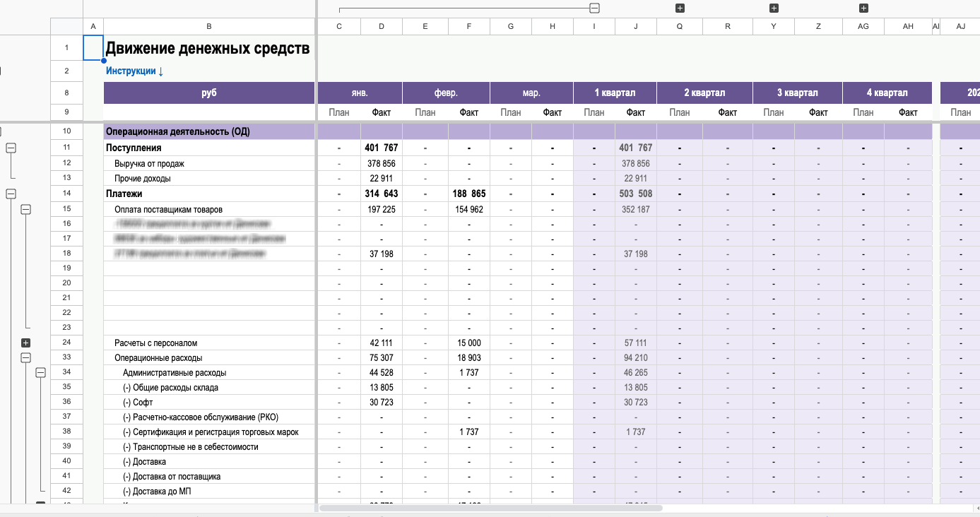This screenshot has width=980, height=517.
Task: Select the 1 квартал header cell
Action: coord(615,93)
